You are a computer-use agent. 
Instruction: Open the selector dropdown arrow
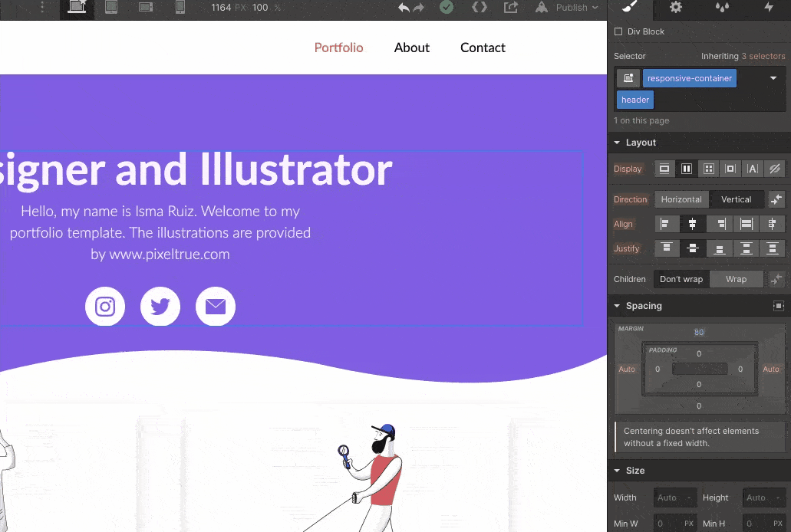point(773,78)
